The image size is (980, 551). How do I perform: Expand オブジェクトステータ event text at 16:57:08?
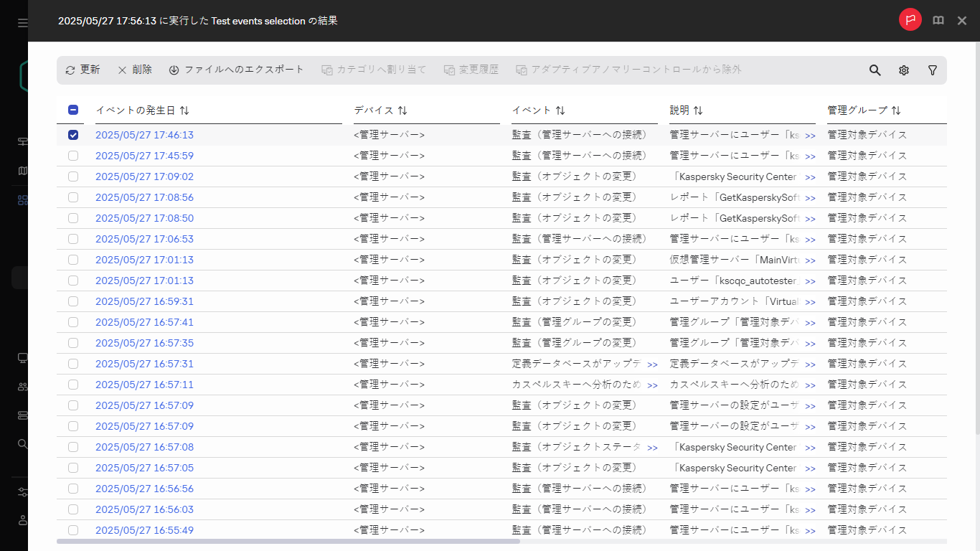click(652, 448)
